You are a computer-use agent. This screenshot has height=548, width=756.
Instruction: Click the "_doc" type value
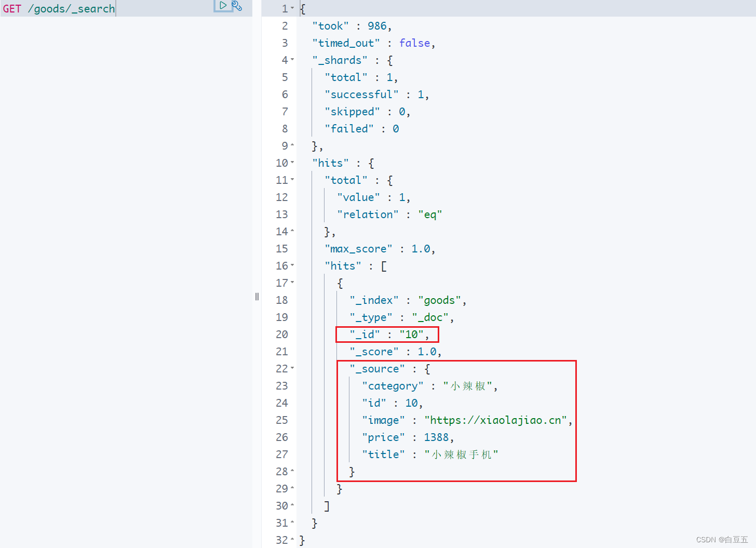coord(430,317)
